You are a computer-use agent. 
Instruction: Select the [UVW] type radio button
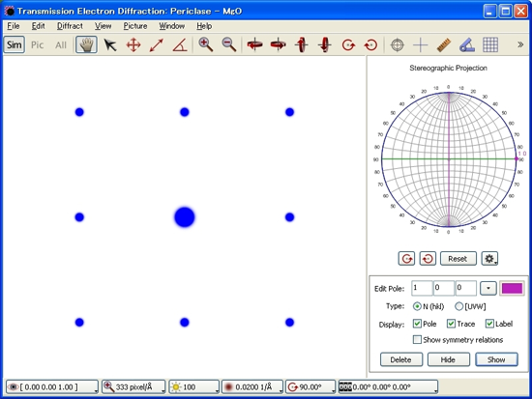tap(458, 306)
